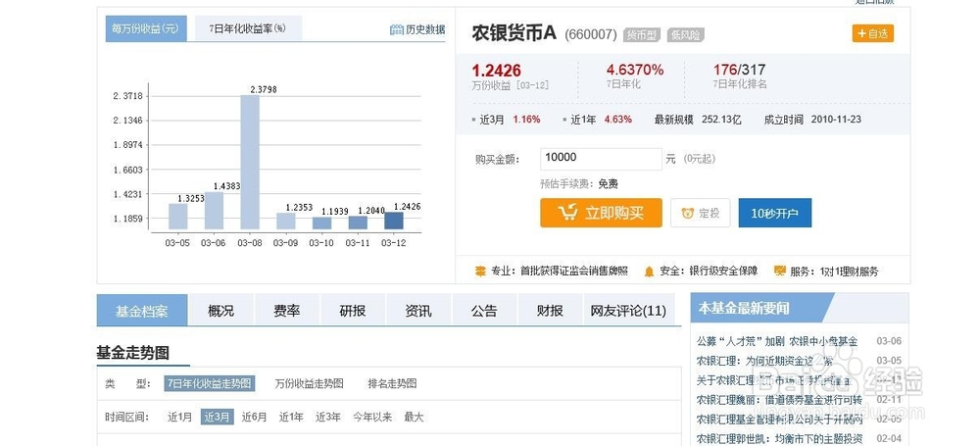Open news 农银汇理郭世凯：均衡市下的主题投资
The image size is (980, 446).
tap(779, 438)
